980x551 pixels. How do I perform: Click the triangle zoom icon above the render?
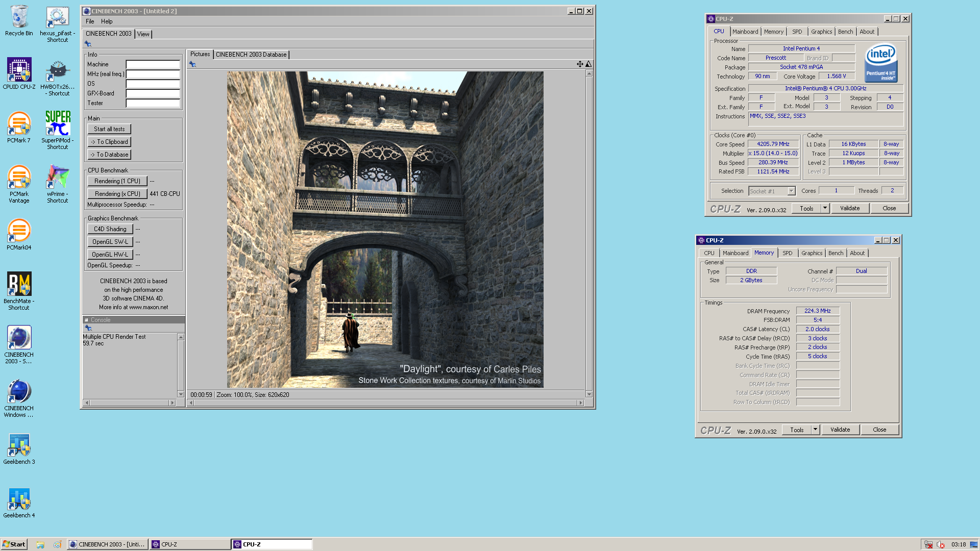click(x=589, y=64)
